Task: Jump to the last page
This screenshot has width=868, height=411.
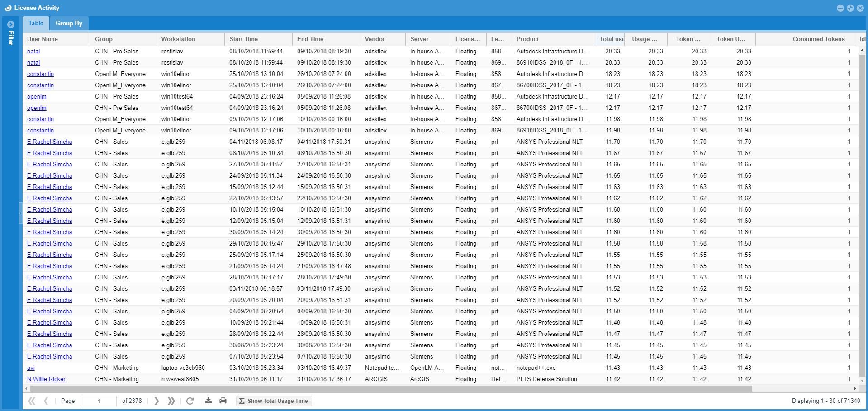Action: tap(171, 401)
